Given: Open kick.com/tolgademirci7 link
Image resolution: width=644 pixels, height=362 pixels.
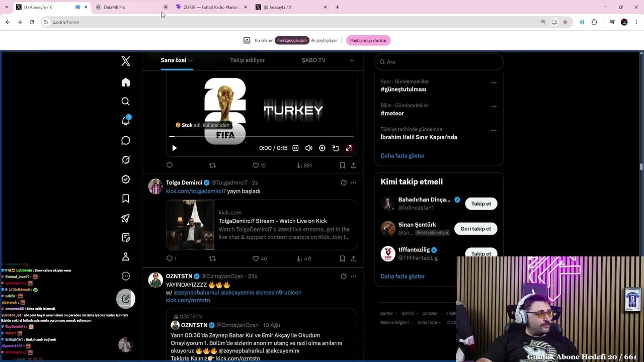Looking at the screenshot, I should pos(196,191).
